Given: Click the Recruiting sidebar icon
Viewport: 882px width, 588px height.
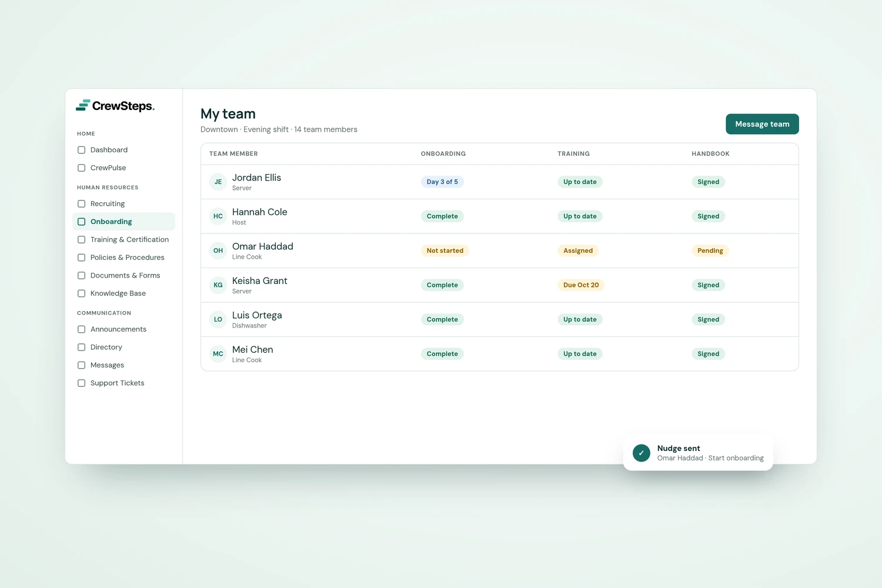Looking at the screenshot, I should [82, 204].
